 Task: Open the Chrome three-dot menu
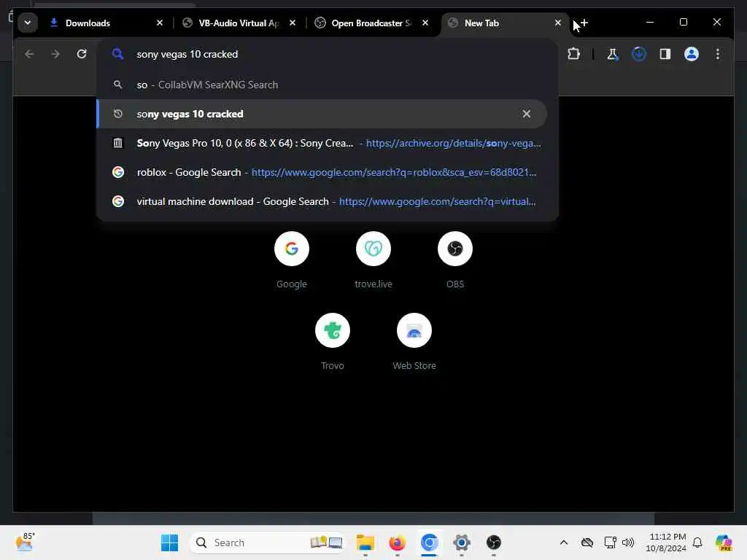pyautogui.click(x=718, y=54)
